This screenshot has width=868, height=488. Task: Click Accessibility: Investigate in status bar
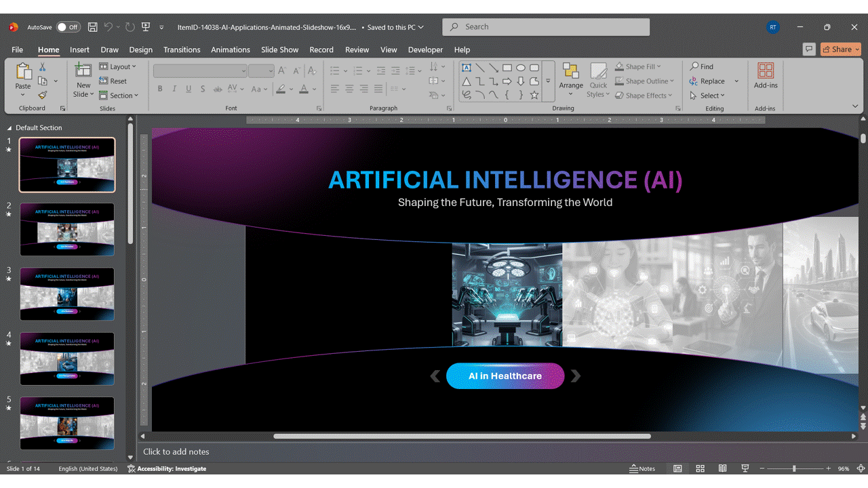click(167, 468)
